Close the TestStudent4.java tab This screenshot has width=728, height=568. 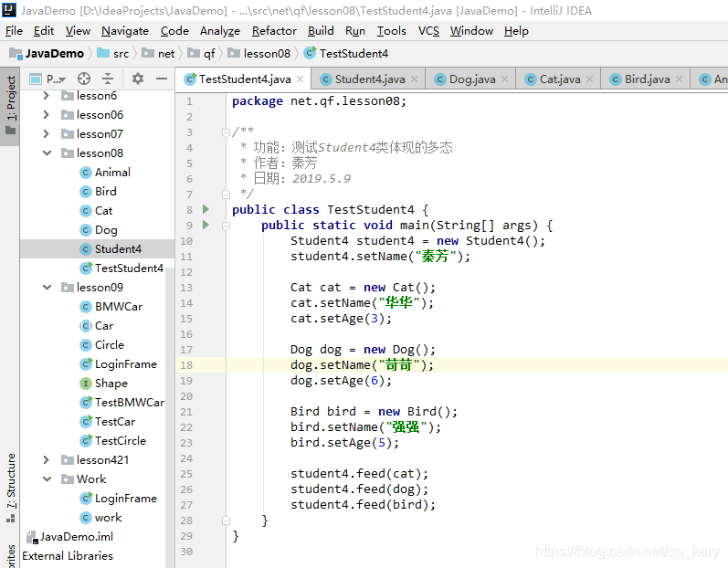click(301, 79)
